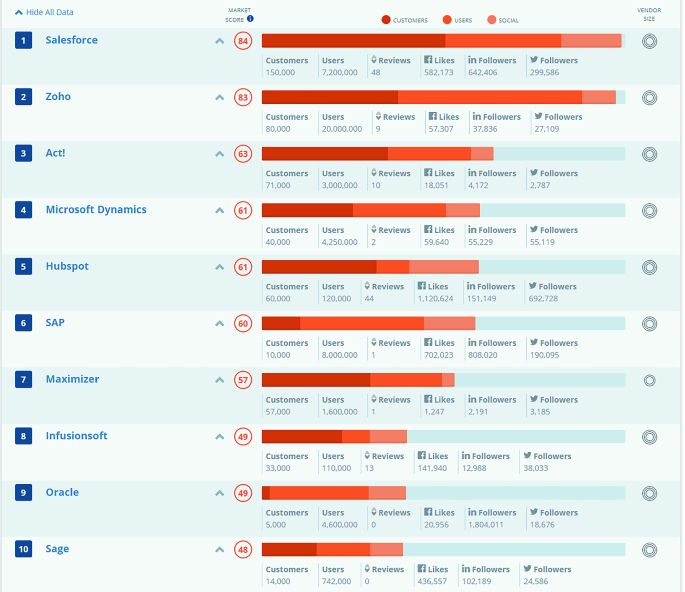Click Hubspot's vendor size icon
This screenshot has width=685, height=592.
650,267
